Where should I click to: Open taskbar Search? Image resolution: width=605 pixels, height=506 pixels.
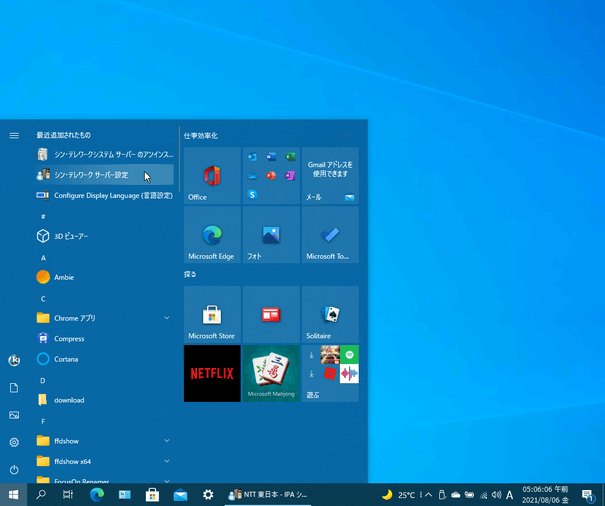pos(41,494)
